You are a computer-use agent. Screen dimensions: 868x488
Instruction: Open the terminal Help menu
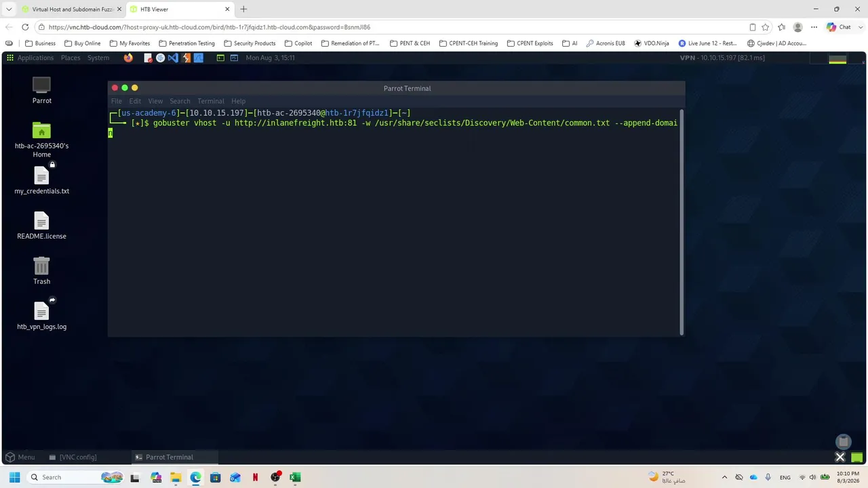(238, 101)
